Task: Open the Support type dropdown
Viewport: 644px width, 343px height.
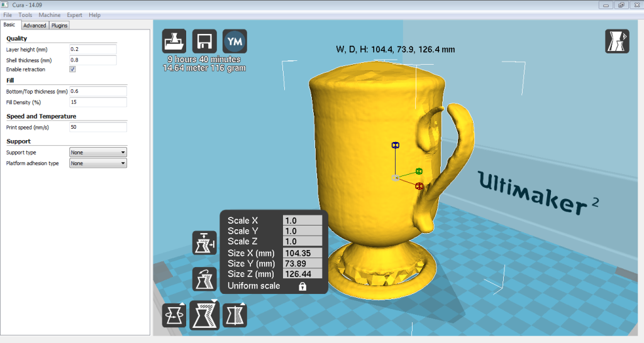Action: click(x=97, y=152)
